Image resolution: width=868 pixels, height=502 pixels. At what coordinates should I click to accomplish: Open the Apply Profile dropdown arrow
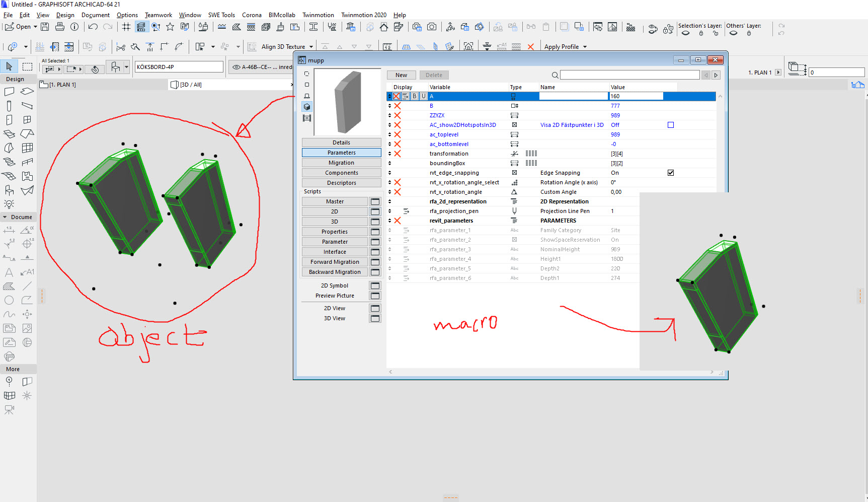(585, 47)
